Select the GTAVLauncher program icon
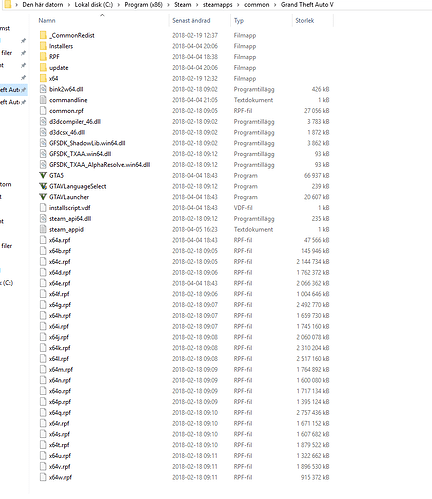The image size is (432, 499). tap(43, 197)
